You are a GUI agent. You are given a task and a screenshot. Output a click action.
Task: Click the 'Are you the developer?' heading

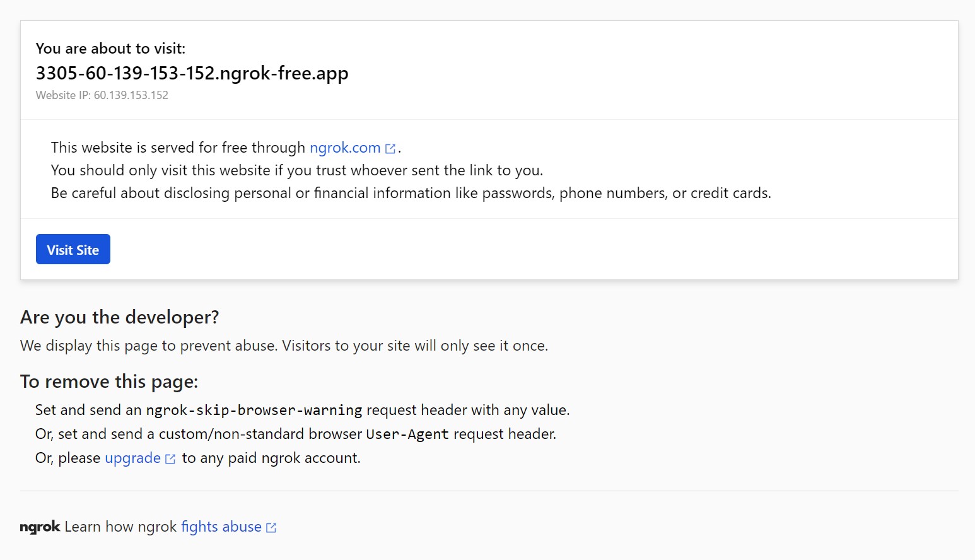click(120, 317)
